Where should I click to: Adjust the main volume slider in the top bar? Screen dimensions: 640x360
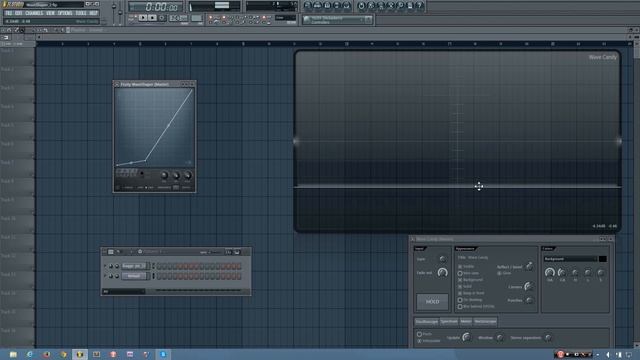[x=114, y=12]
